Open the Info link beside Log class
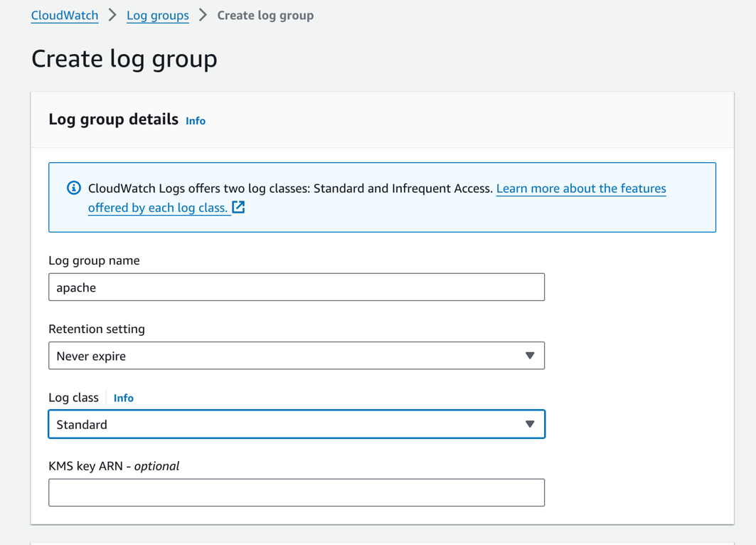Screen dimensions: 756x545 click(123, 398)
